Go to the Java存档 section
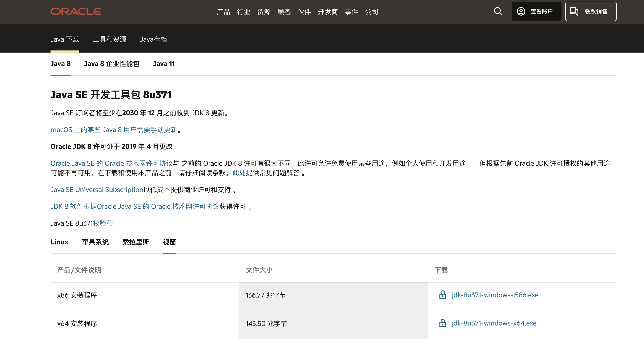The width and height of the screenshot is (644, 344). 153,39
